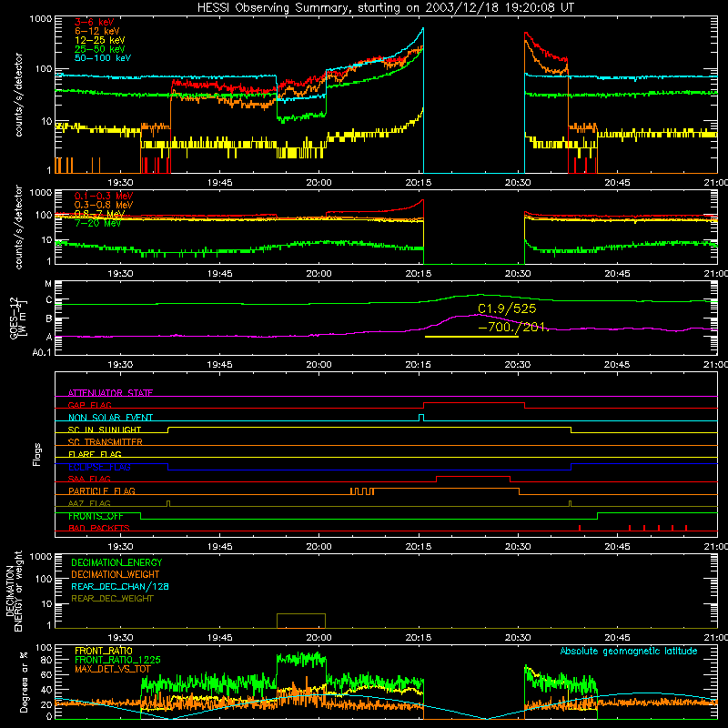This screenshot has height=728, width=728.
Task: Click the 25-50 keV legend entry
Action: click(x=99, y=49)
